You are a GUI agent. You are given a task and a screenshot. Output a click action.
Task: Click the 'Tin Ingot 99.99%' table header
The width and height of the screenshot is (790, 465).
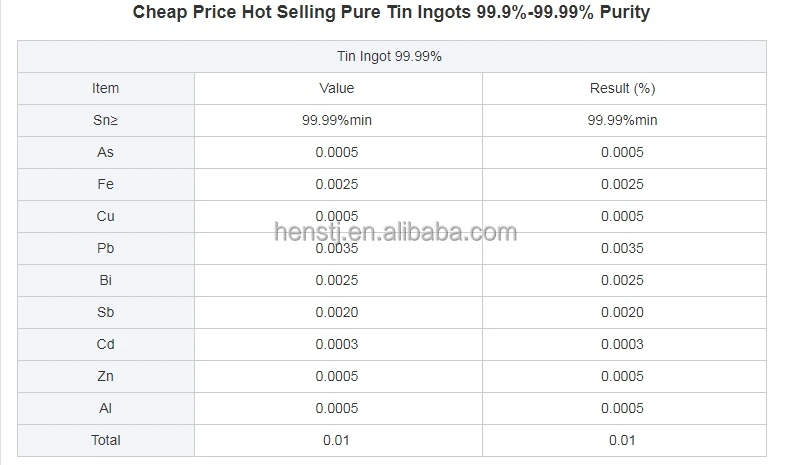(391, 56)
